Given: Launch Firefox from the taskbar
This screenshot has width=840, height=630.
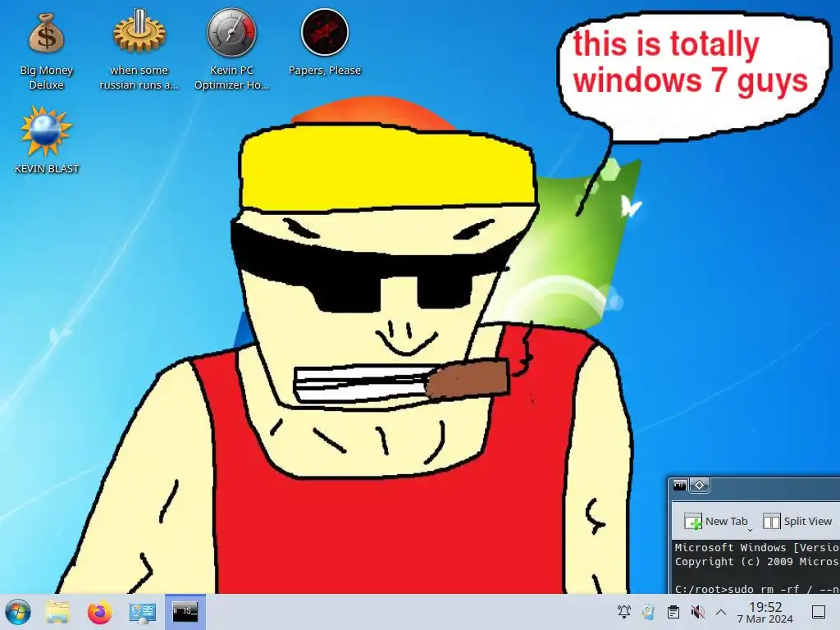Looking at the screenshot, I should tap(99, 612).
